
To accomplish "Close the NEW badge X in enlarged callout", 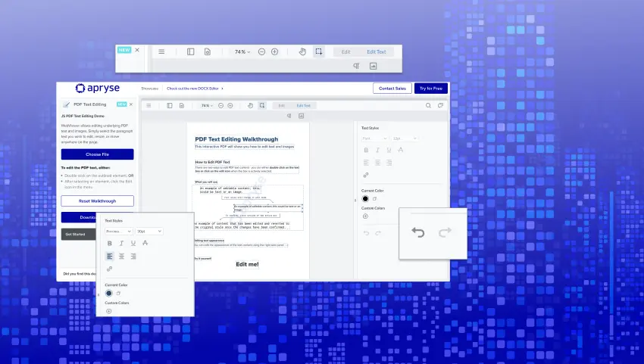I will point(137,50).
